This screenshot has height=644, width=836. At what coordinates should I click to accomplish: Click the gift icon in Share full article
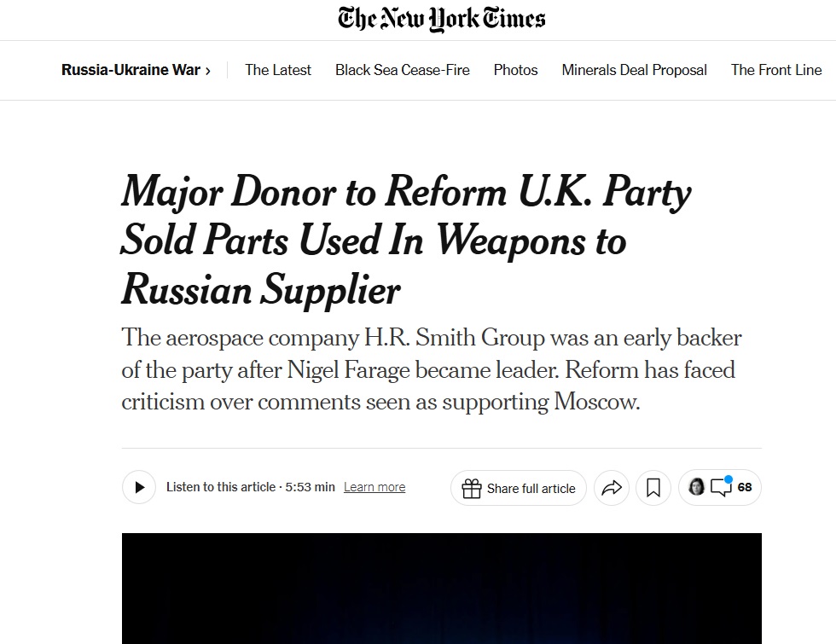471,489
